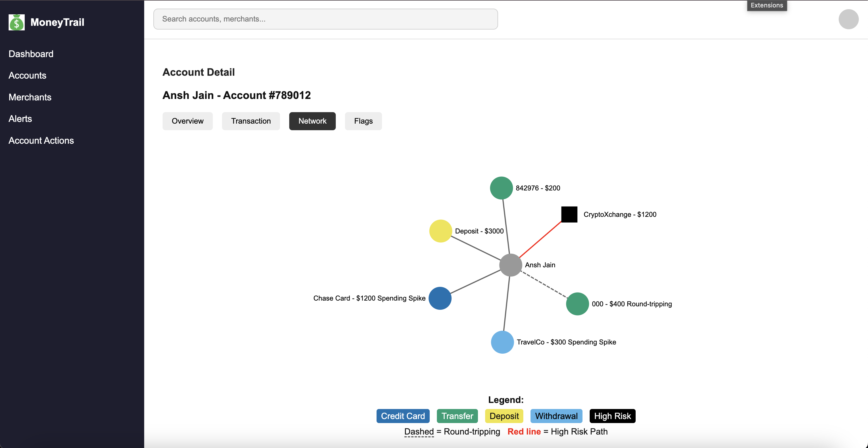Go to Dashboard in sidebar
The height and width of the screenshot is (448, 868).
(31, 54)
